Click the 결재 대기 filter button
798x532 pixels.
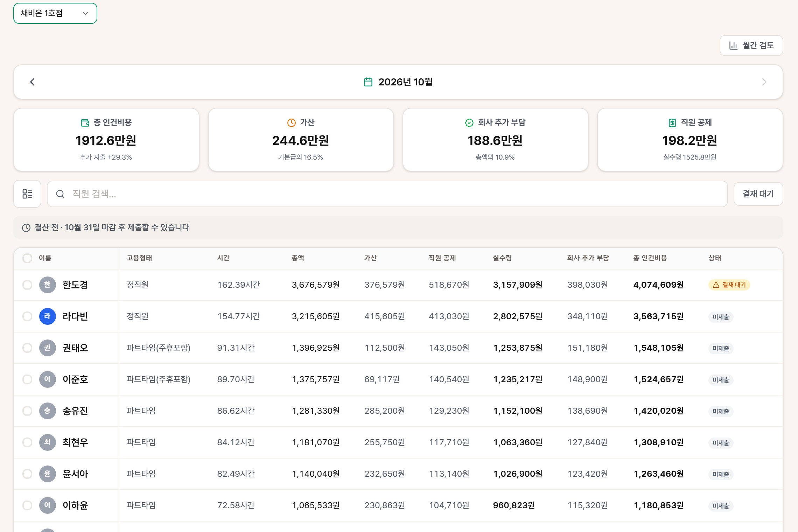(x=758, y=194)
